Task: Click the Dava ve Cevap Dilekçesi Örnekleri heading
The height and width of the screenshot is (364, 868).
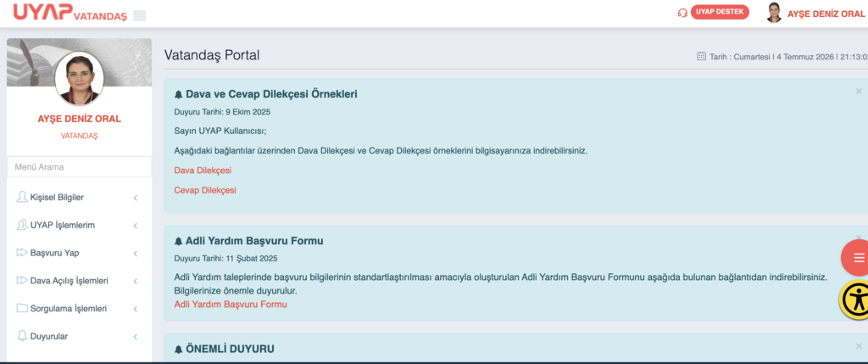Action: click(271, 94)
